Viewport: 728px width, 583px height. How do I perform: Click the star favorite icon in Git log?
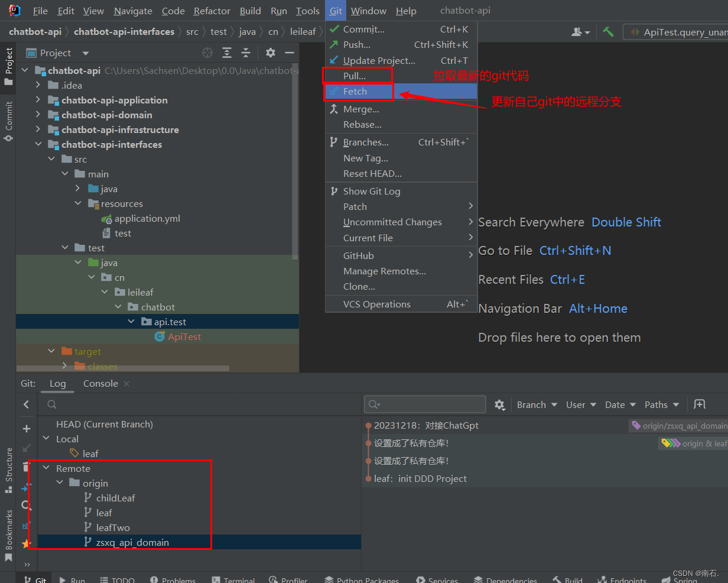coord(25,543)
